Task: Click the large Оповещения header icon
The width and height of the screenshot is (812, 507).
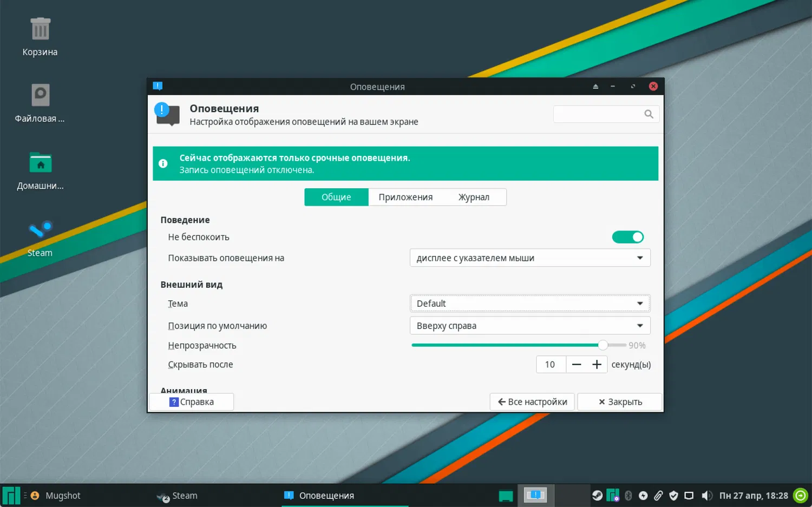Action: click(167, 114)
